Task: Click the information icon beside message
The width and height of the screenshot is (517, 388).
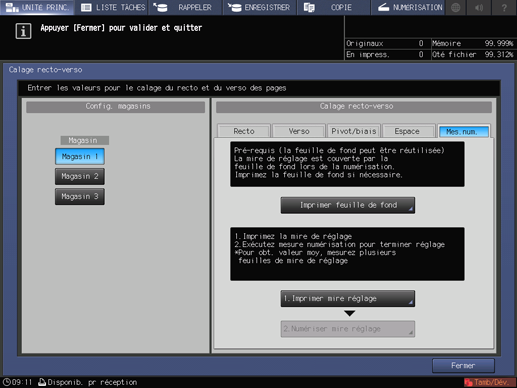Action: pyautogui.click(x=23, y=31)
